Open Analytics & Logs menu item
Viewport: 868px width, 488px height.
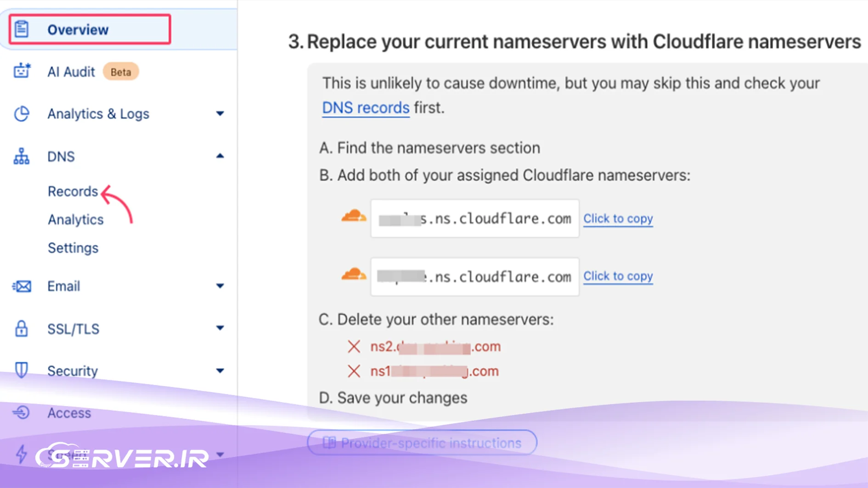(98, 114)
